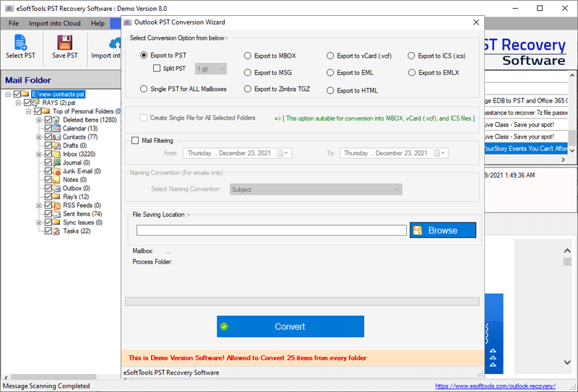Open the Select Naming Convention dropdown

point(316,189)
